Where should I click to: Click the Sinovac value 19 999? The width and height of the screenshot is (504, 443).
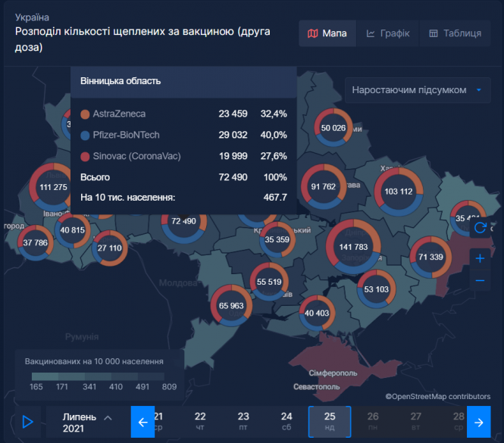coord(233,156)
